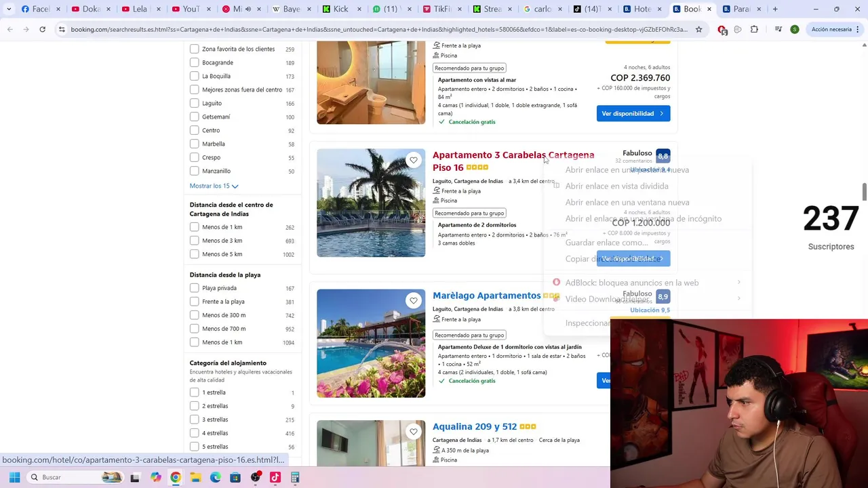Tick the Playa privada filter

(x=195, y=288)
